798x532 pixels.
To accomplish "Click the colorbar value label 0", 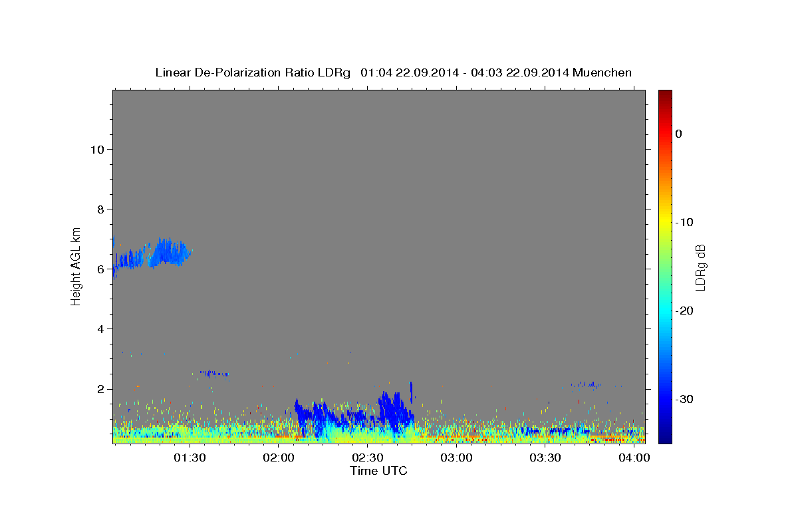I will pyautogui.click(x=679, y=134).
